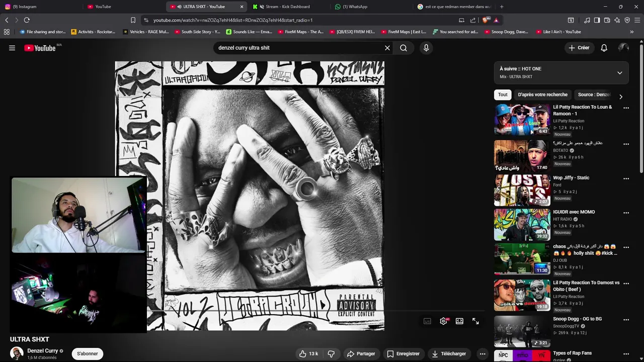Open options for BOTATO video
This screenshot has width=644, height=362.
coord(626,144)
